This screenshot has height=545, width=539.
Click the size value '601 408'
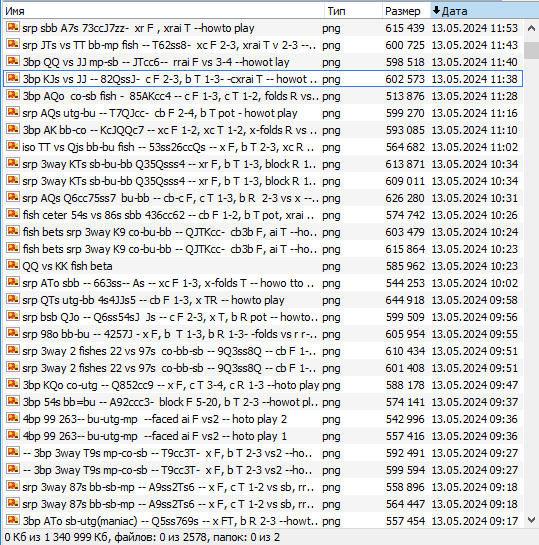(405, 368)
